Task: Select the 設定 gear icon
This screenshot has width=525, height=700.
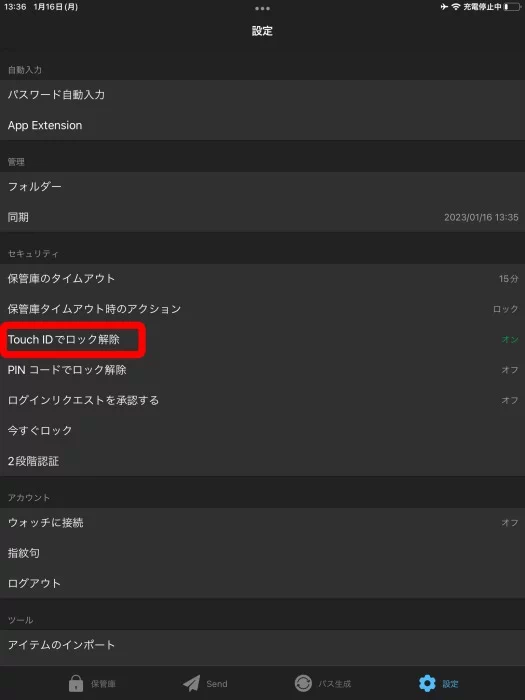Action: 427,683
